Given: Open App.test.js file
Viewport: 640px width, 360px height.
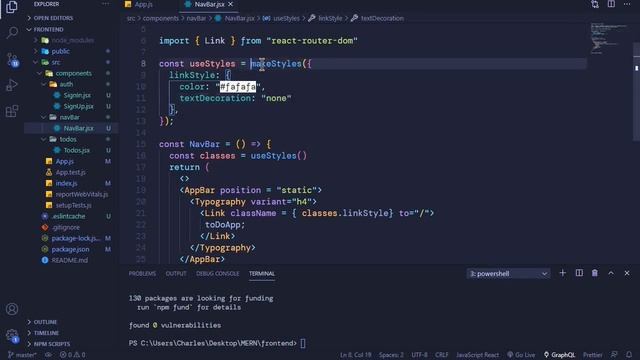Looking at the screenshot, I should [71, 172].
